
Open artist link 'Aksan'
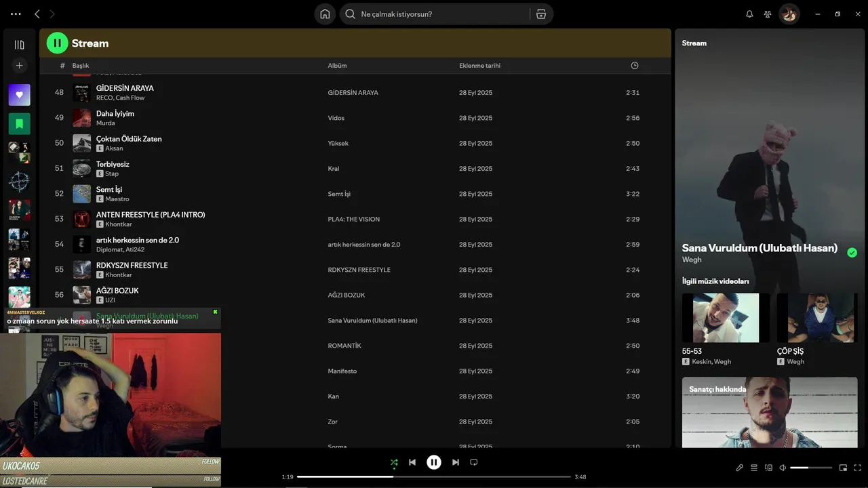point(114,148)
